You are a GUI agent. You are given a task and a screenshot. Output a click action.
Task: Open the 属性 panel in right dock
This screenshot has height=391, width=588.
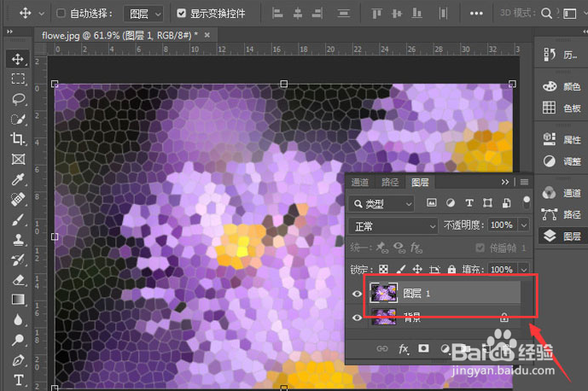click(x=562, y=140)
